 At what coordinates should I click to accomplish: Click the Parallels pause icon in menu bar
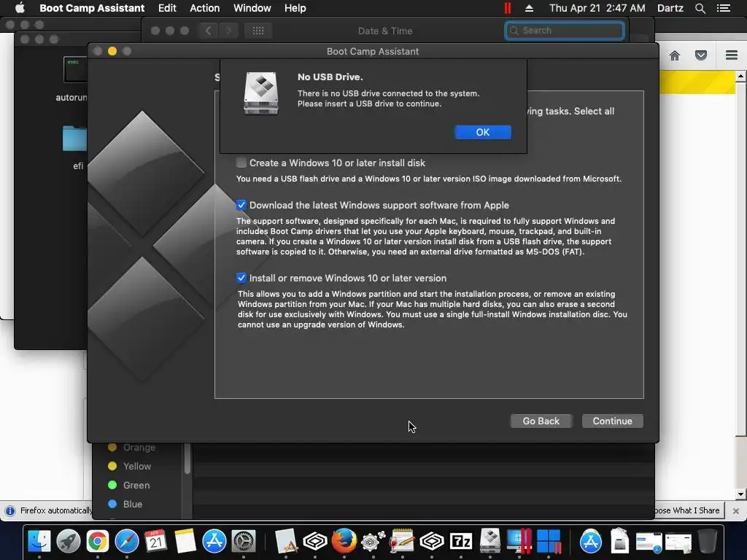coord(508,8)
